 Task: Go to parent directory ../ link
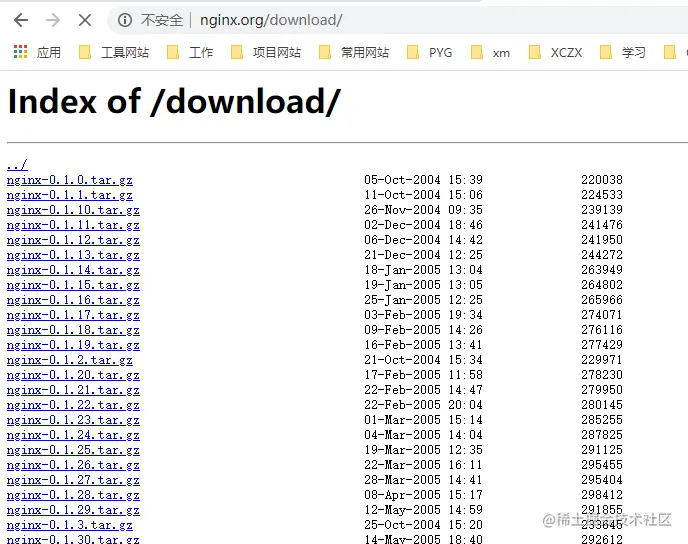[x=17, y=165]
